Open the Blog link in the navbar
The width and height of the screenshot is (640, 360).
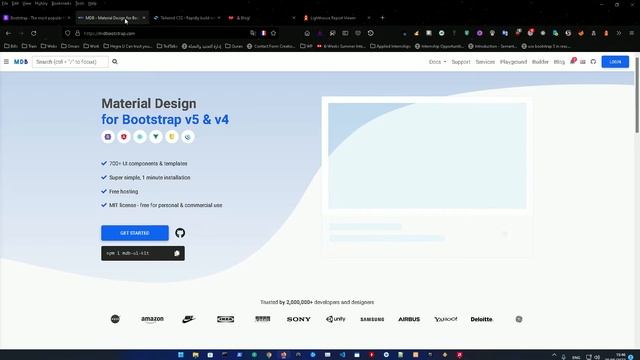[559, 62]
